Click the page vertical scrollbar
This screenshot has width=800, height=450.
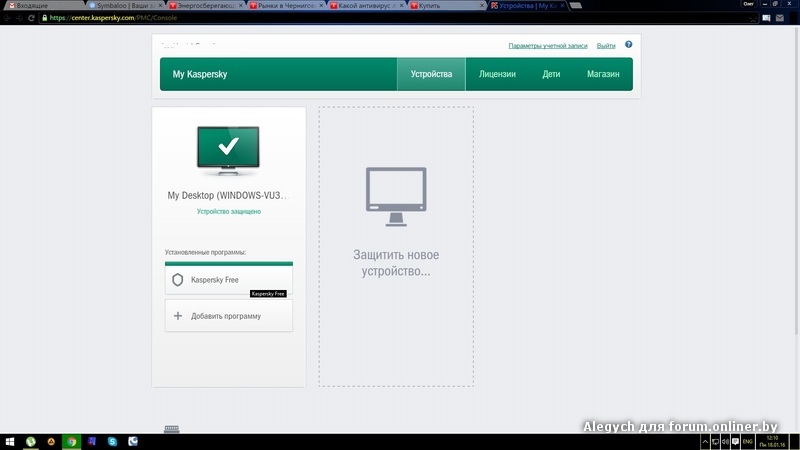coord(796,179)
